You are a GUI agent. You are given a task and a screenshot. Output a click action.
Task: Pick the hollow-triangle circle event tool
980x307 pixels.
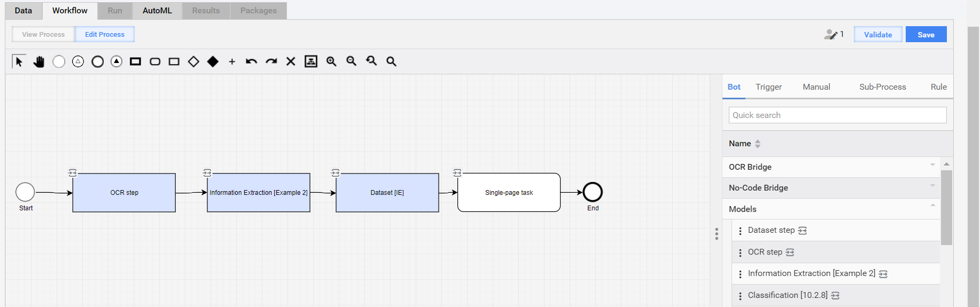point(78,61)
